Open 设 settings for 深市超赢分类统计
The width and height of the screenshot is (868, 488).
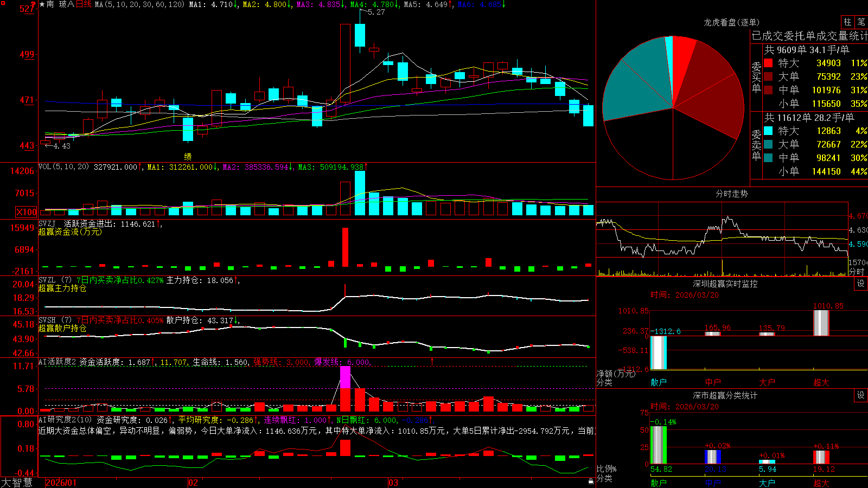pos(860,396)
